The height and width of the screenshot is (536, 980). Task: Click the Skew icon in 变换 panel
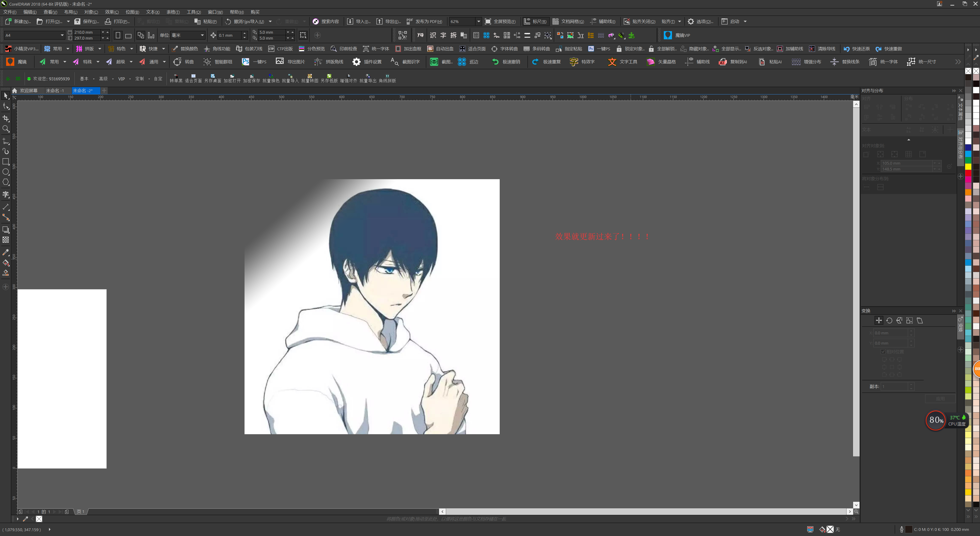point(920,320)
